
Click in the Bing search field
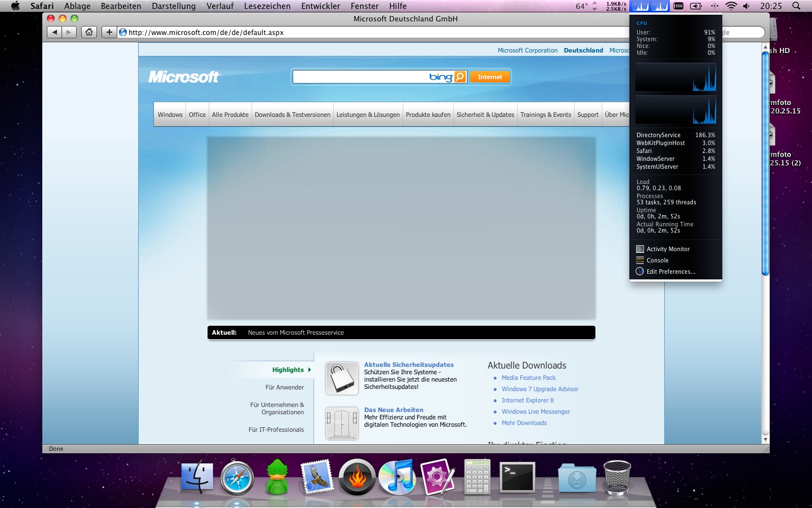360,77
